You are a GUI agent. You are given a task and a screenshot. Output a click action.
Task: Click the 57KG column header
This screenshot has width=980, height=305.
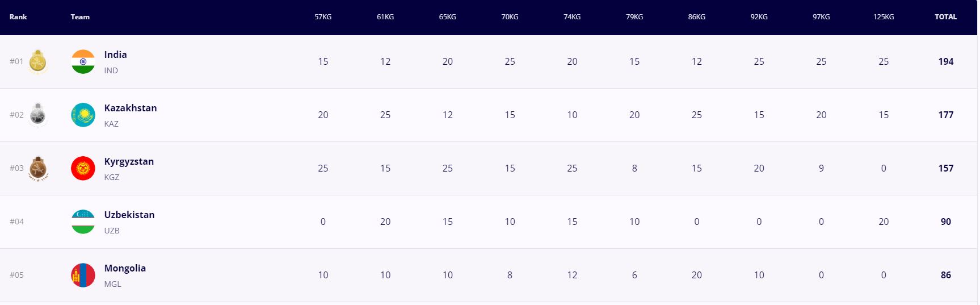323,17
